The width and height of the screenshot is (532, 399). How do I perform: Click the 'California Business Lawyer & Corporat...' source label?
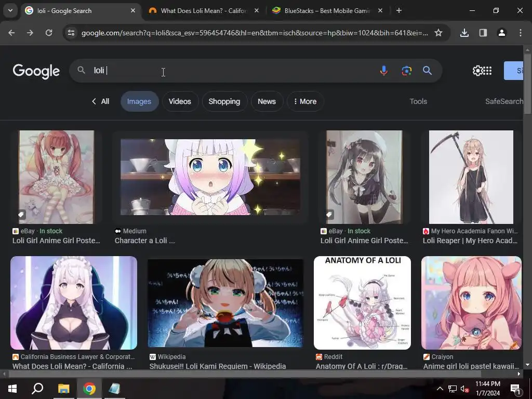coord(78,356)
